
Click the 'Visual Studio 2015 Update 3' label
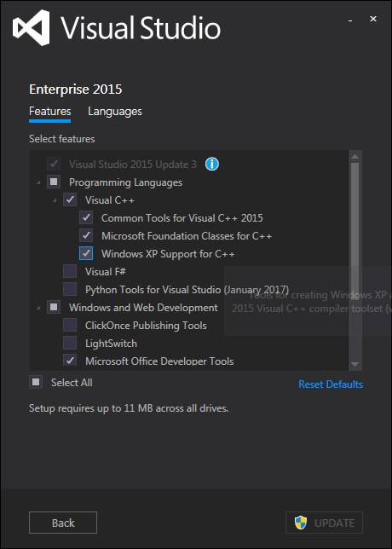(133, 165)
